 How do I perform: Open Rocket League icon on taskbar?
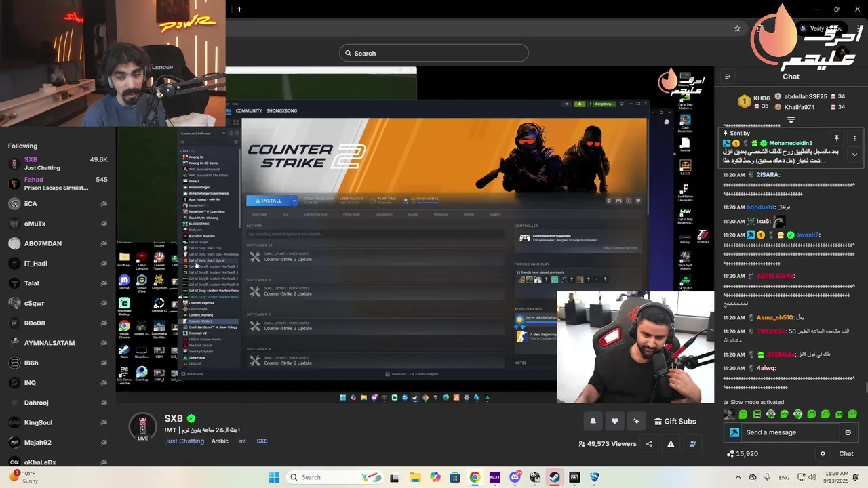[x=594, y=477]
